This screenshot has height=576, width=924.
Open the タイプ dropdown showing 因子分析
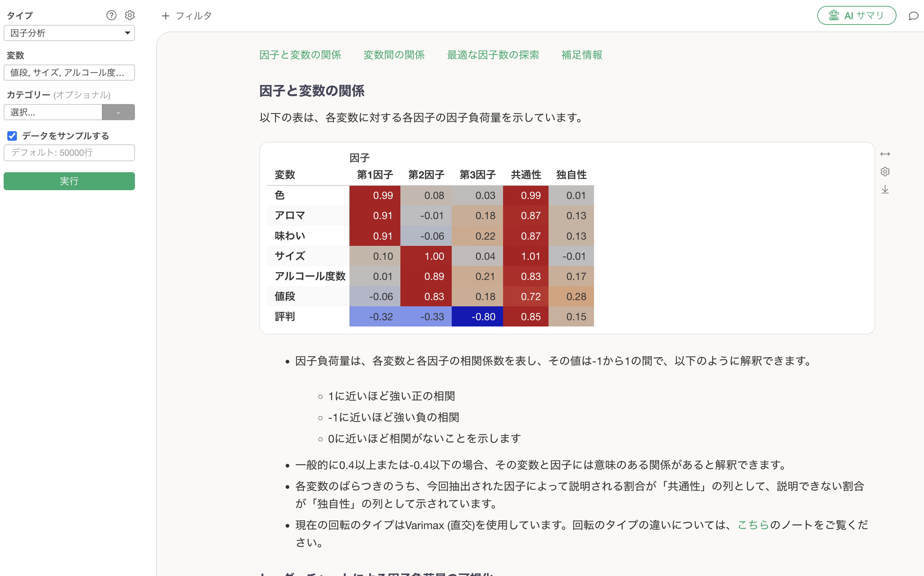[69, 33]
